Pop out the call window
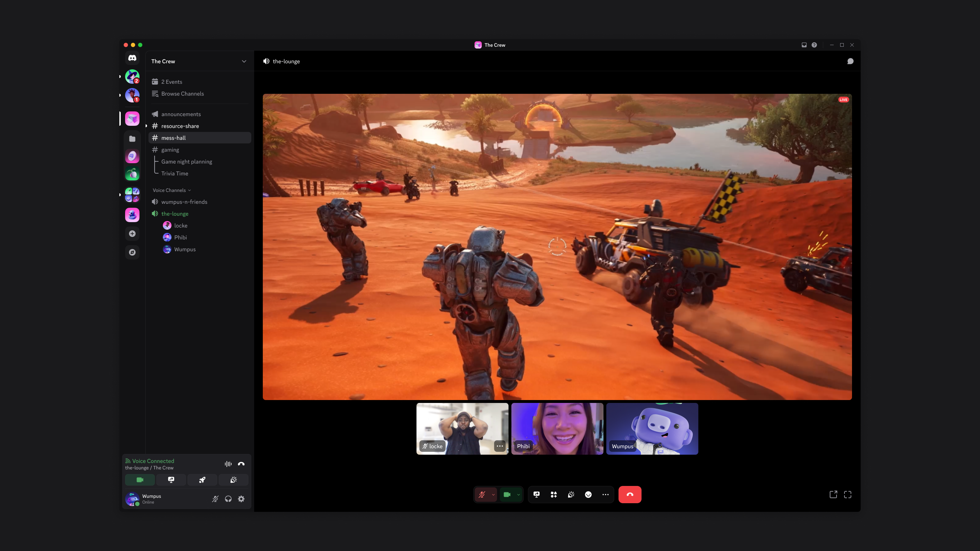 (833, 494)
